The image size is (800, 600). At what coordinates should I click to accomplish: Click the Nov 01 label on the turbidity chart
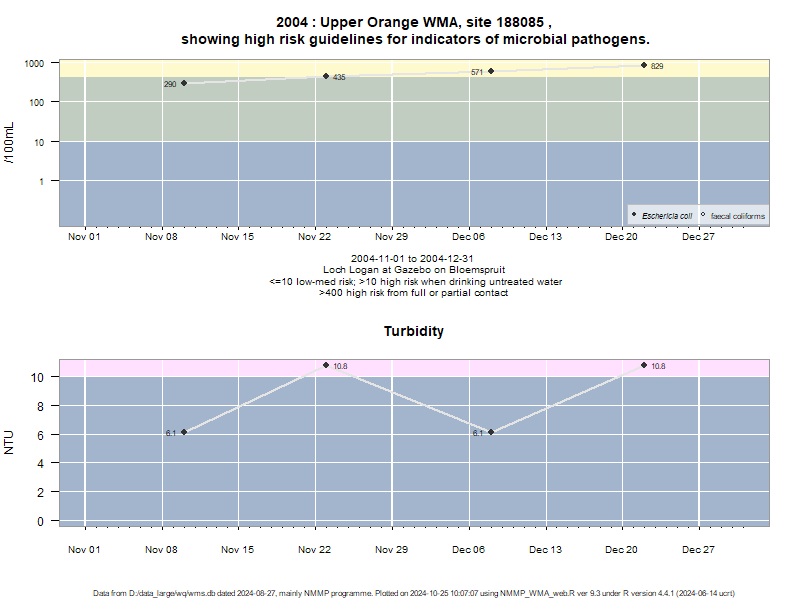(84, 549)
